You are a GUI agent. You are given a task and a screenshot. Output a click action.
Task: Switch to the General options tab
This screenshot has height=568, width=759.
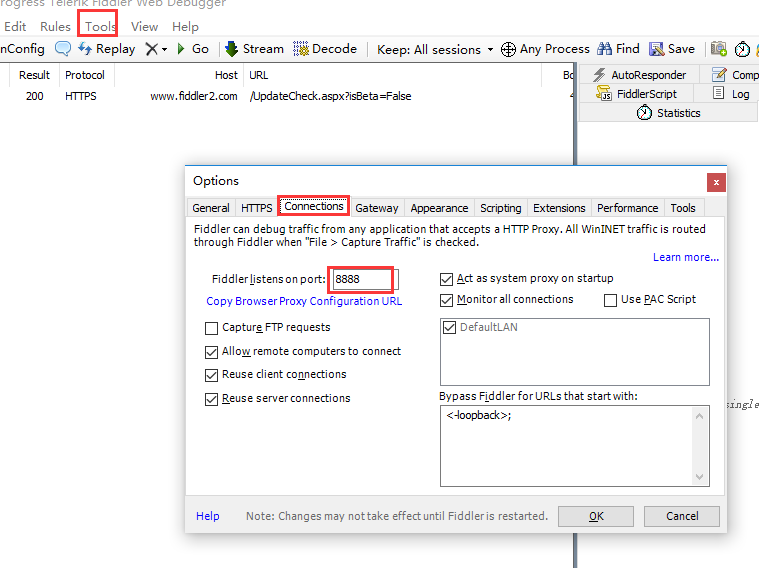pos(211,208)
